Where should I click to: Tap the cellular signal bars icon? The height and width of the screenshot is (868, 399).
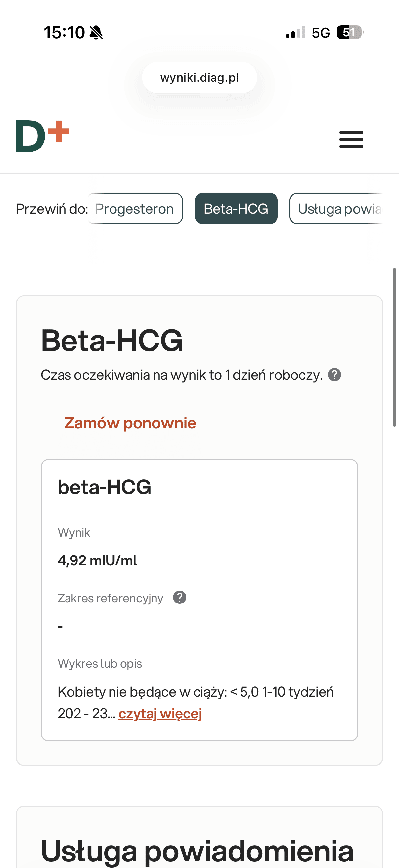click(x=295, y=33)
